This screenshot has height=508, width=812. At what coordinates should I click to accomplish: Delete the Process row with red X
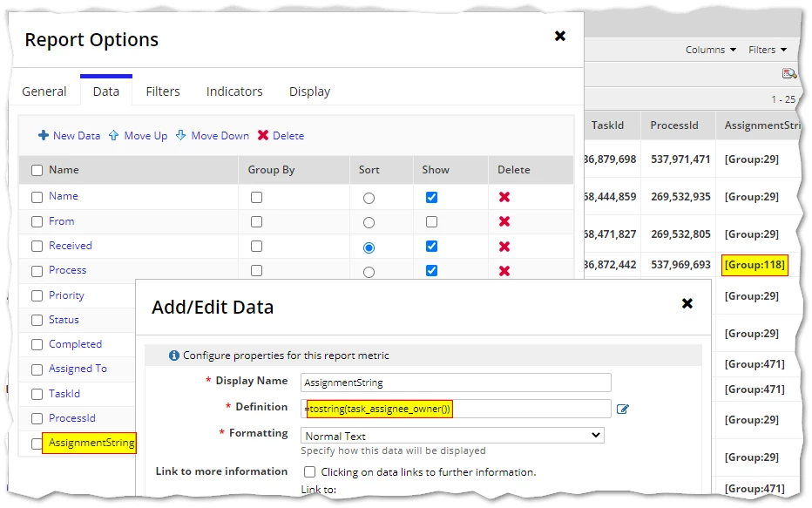[x=504, y=271]
